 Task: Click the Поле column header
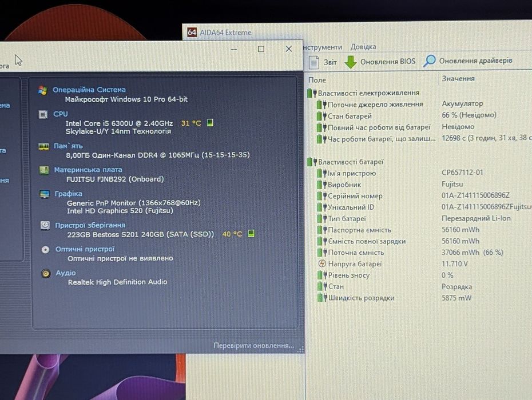click(317, 80)
